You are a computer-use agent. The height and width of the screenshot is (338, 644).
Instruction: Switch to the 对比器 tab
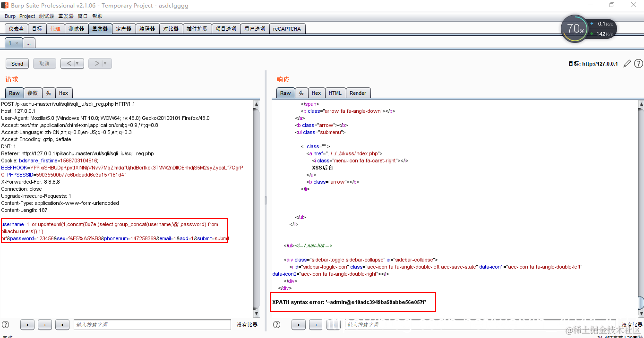click(x=171, y=29)
